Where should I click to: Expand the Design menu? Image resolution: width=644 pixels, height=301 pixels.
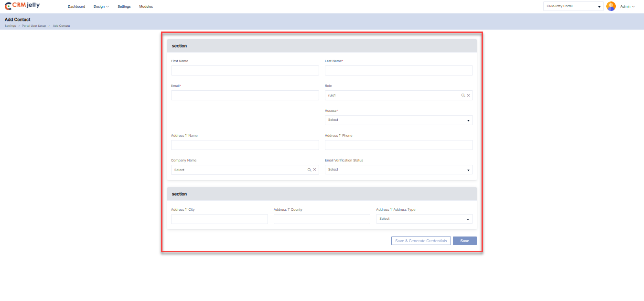tap(101, 7)
